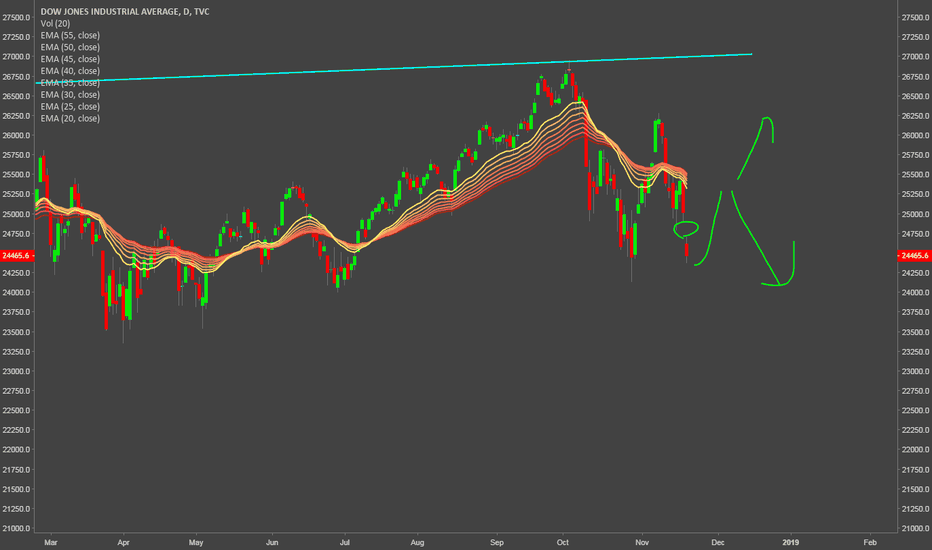
Task: Click the Feb label on time axis
Action: [x=870, y=542]
